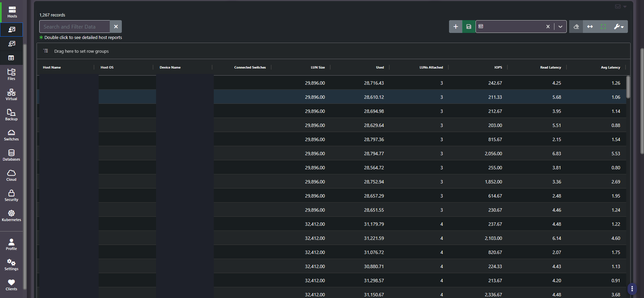Screen dimensions: 644x298
Task: Click the sidebar navigation scrollbar
Action: tap(25, 166)
